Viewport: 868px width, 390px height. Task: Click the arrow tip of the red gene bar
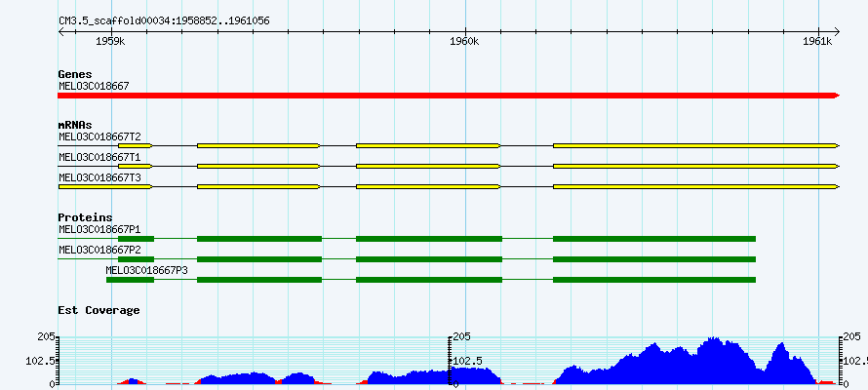837,96
